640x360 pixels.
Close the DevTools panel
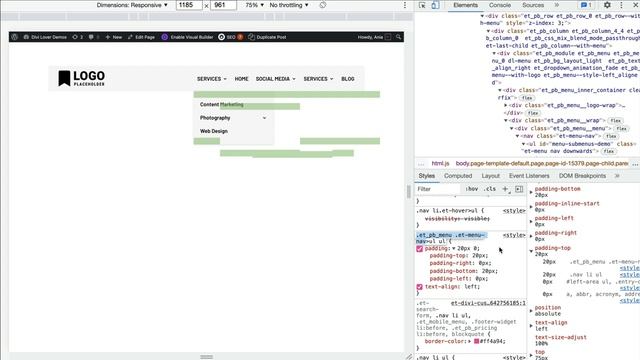(x=635, y=5)
